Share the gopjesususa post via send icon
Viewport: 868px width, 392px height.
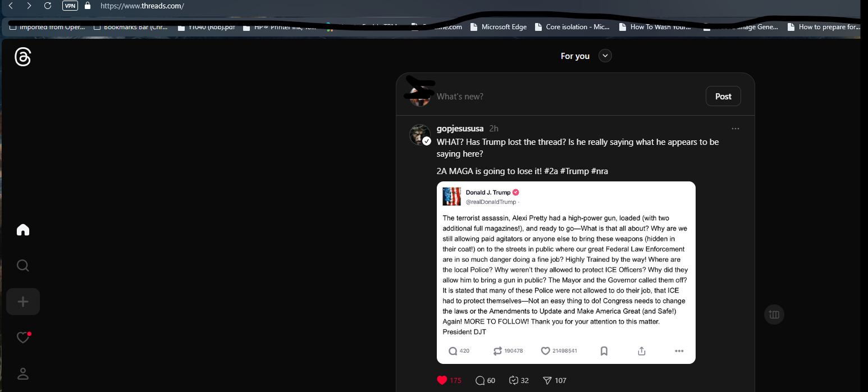[x=554, y=380]
